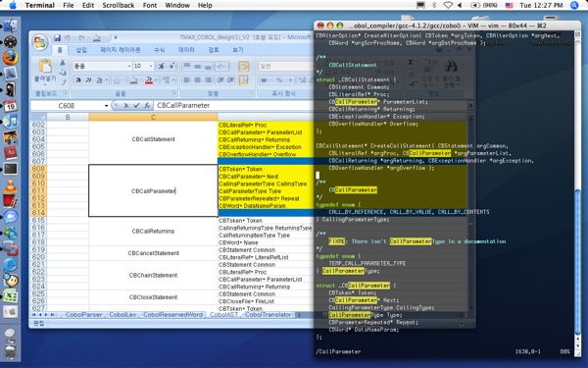The width and height of the screenshot is (588, 368).
Task: Open the font size dropdown showing 10
Action: point(151,66)
